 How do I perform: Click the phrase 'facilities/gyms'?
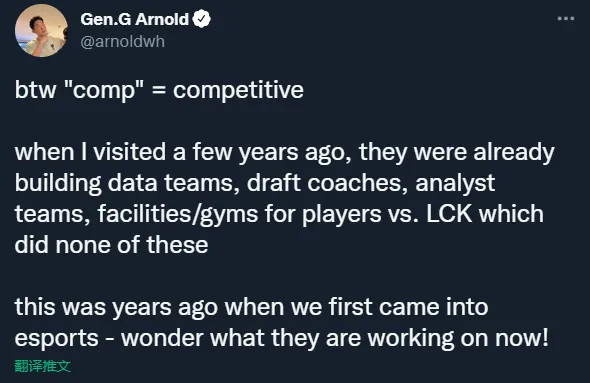pyautogui.click(x=178, y=214)
